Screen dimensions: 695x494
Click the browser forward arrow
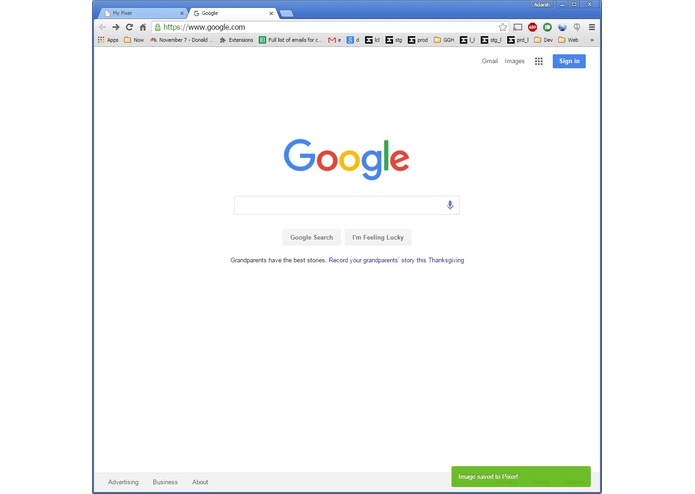[116, 27]
